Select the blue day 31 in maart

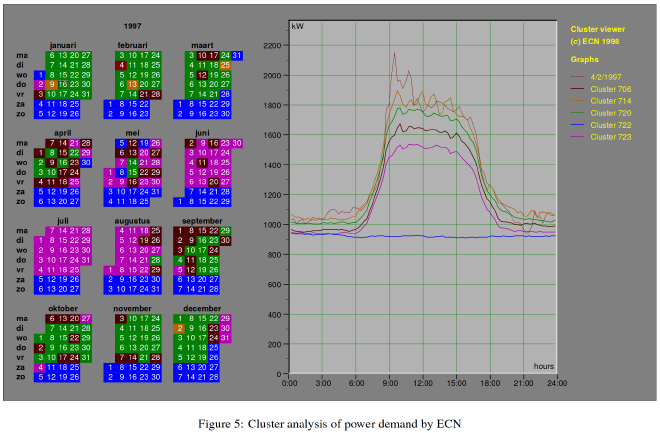tap(237, 56)
